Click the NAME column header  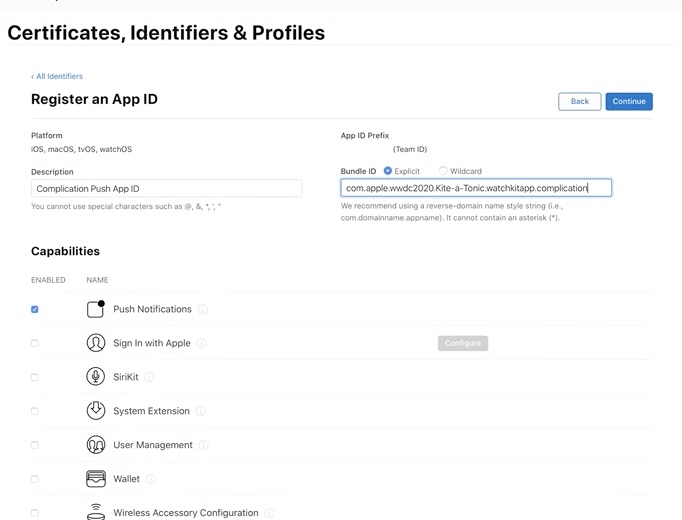click(x=97, y=280)
